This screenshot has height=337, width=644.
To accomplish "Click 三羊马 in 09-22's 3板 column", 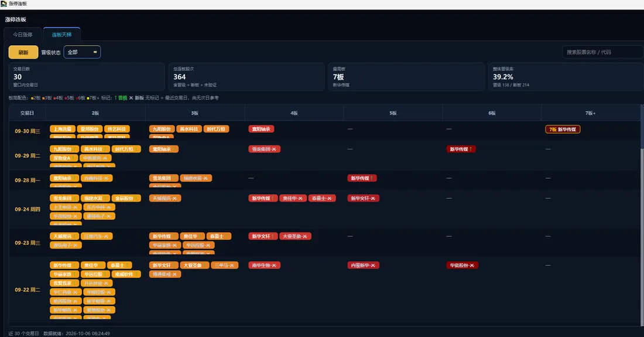I will coord(225,265).
